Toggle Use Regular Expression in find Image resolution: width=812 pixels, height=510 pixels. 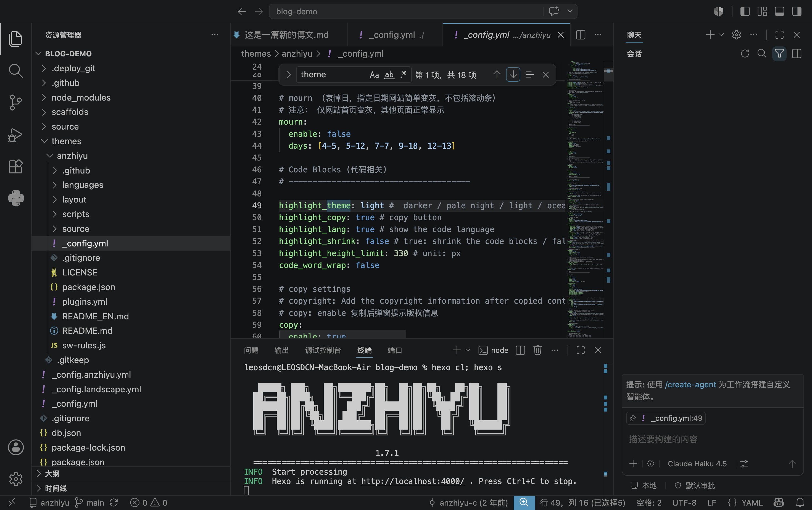[403, 75]
